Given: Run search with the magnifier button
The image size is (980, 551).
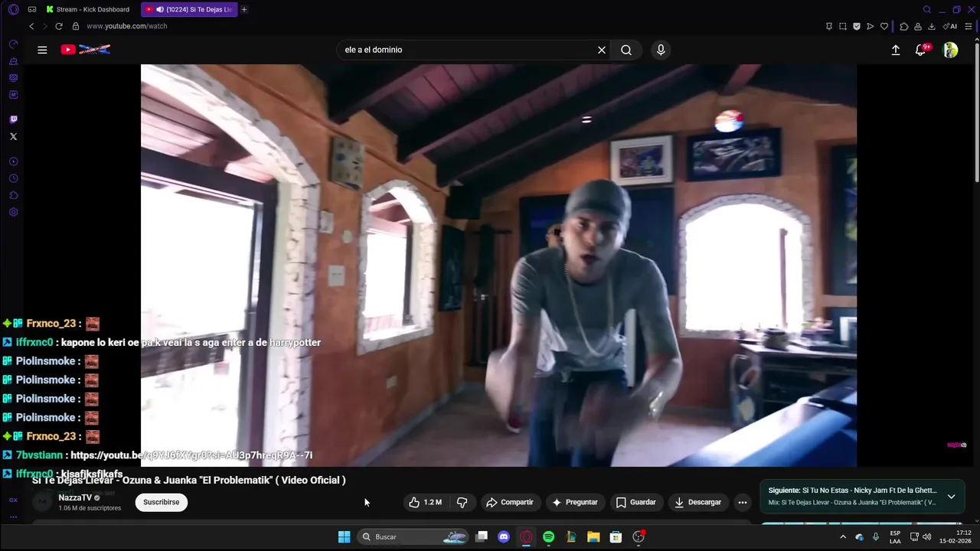Looking at the screenshot, I should coord(626,50).
